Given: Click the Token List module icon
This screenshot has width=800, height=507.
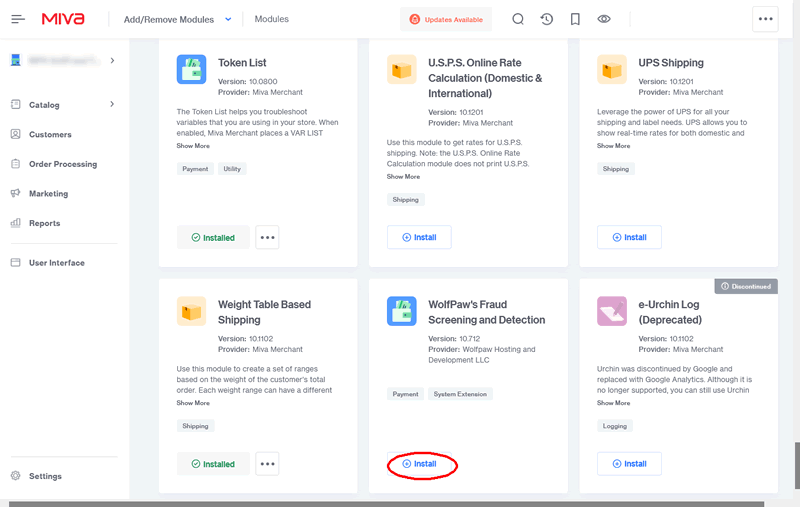Looking at the screenshot, I should pos(192,70).
